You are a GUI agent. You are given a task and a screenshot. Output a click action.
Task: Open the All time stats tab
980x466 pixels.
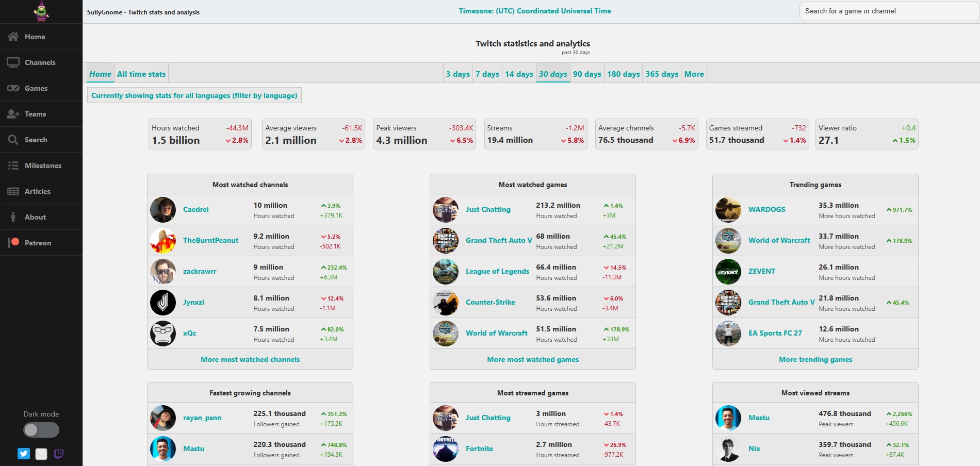pyautogui.click(x=141, y=74)
